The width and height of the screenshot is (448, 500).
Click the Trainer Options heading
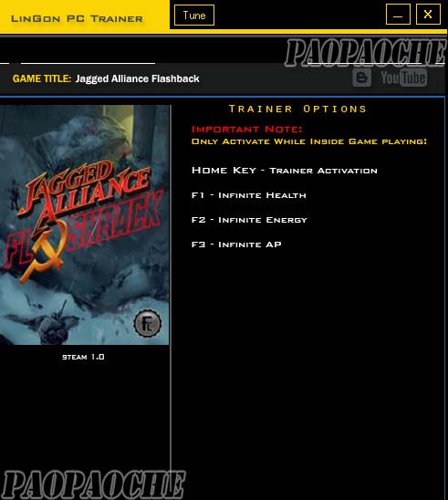pos(297,109)
